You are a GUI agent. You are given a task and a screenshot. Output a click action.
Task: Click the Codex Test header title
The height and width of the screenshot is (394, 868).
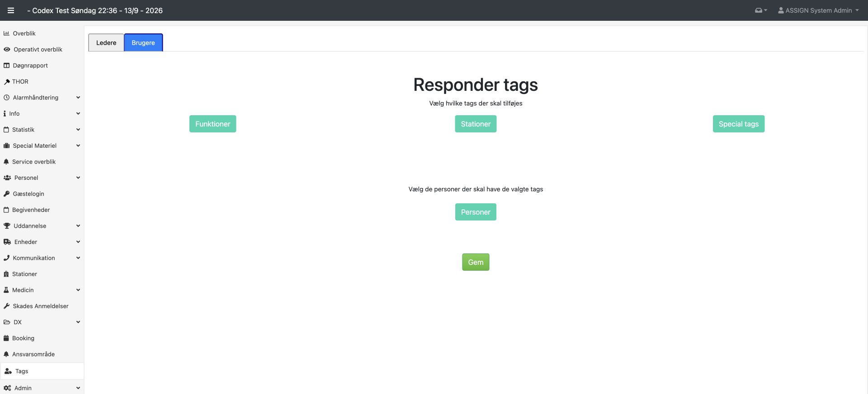click(95, 10)
